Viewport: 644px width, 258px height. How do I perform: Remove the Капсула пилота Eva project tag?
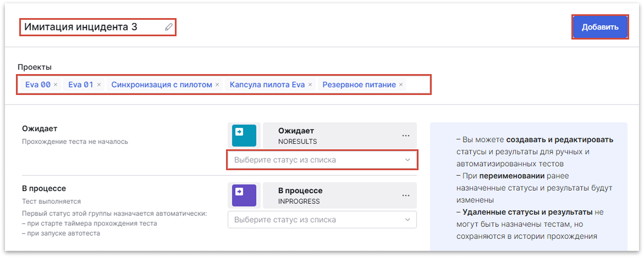coord(310,85)
